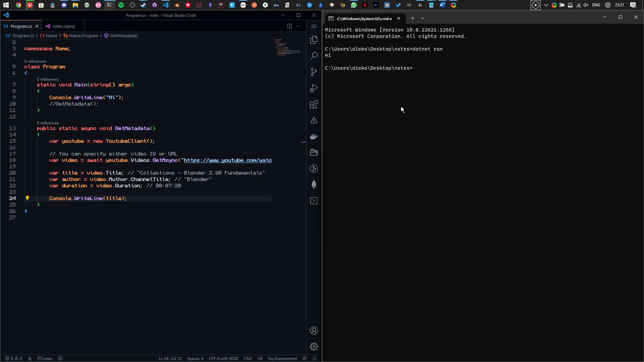Click the lightbulb code action icon
The width and height of the screenshot is (644, 362).
tap(28, 198)
